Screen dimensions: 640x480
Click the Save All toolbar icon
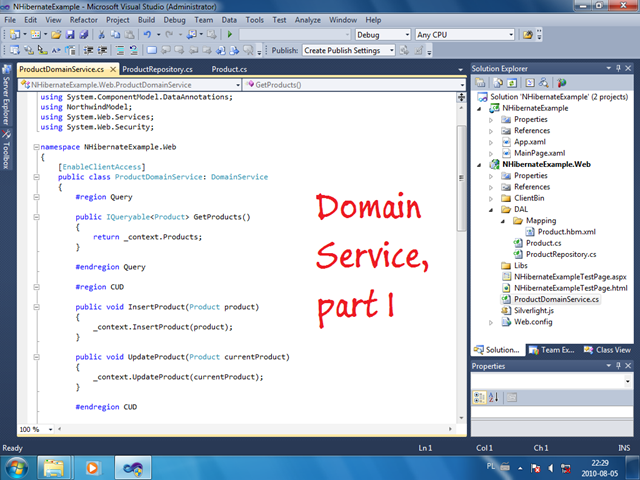coord(84,35)
